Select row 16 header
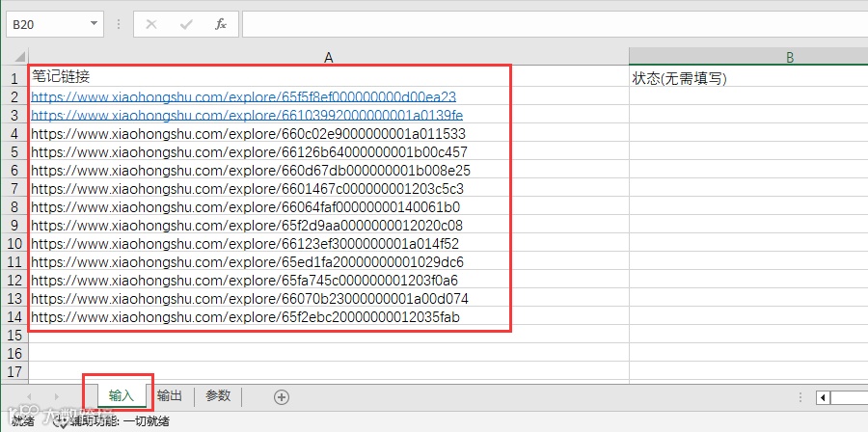This screenshot has height=432, width=868. 14,354
